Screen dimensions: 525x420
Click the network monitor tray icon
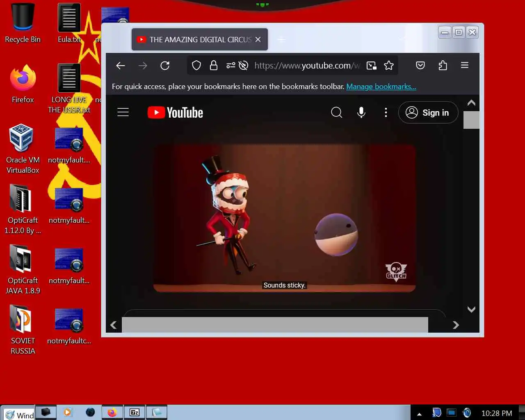[452, 413]
